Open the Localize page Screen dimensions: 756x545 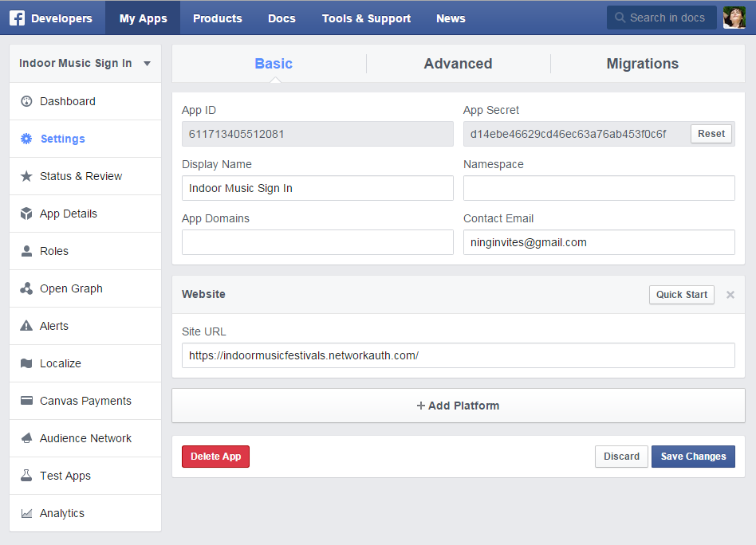pos(85,363)
